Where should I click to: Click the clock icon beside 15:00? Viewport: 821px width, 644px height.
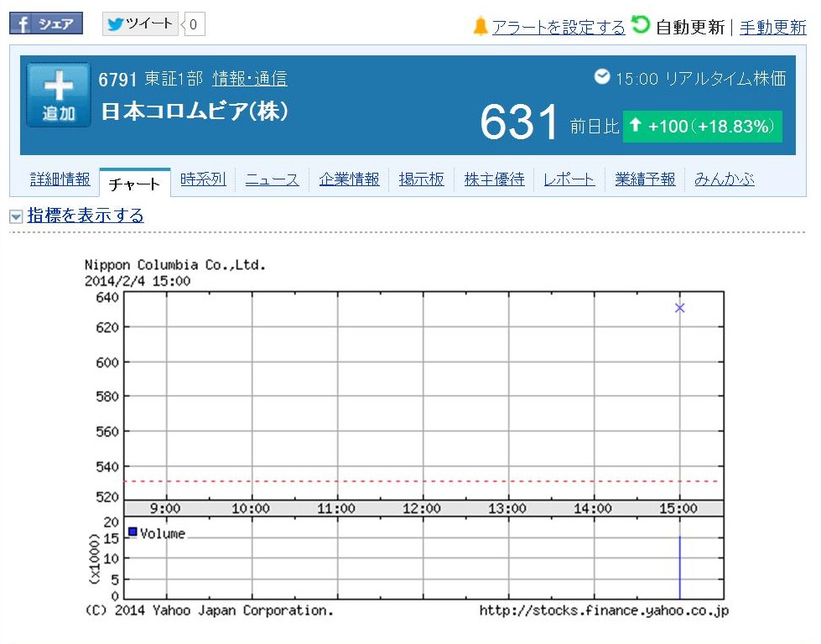(x=602, y=76)
